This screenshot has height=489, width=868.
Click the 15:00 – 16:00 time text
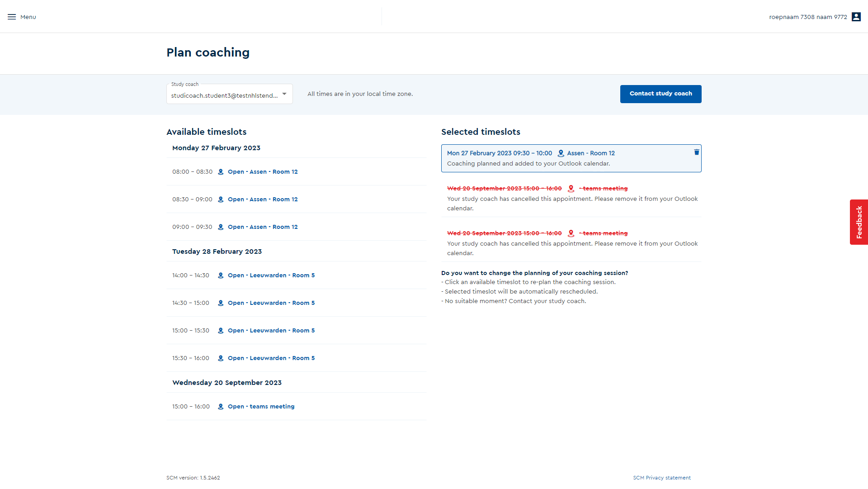191,407
